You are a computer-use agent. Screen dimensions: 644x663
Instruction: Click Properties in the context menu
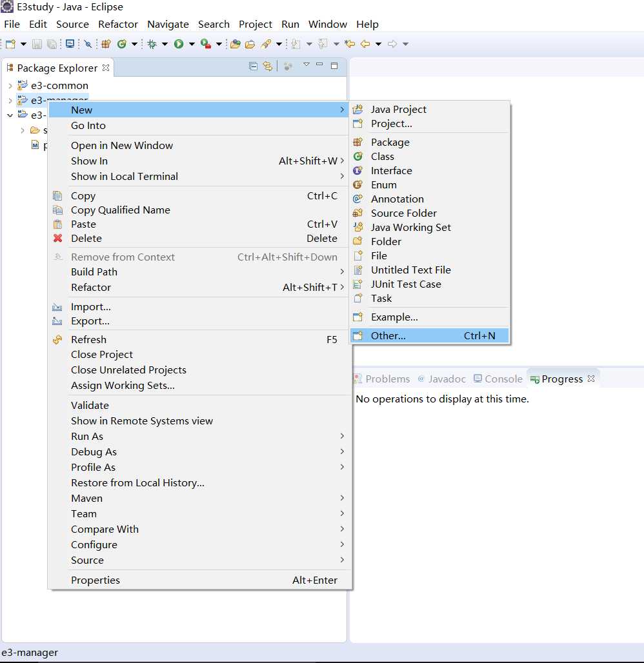coord(199,580)
